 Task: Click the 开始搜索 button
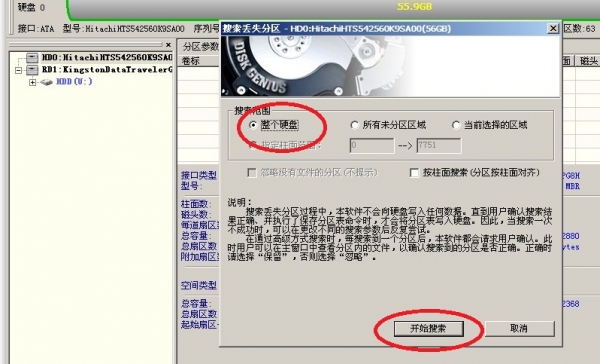click(429, 328)
